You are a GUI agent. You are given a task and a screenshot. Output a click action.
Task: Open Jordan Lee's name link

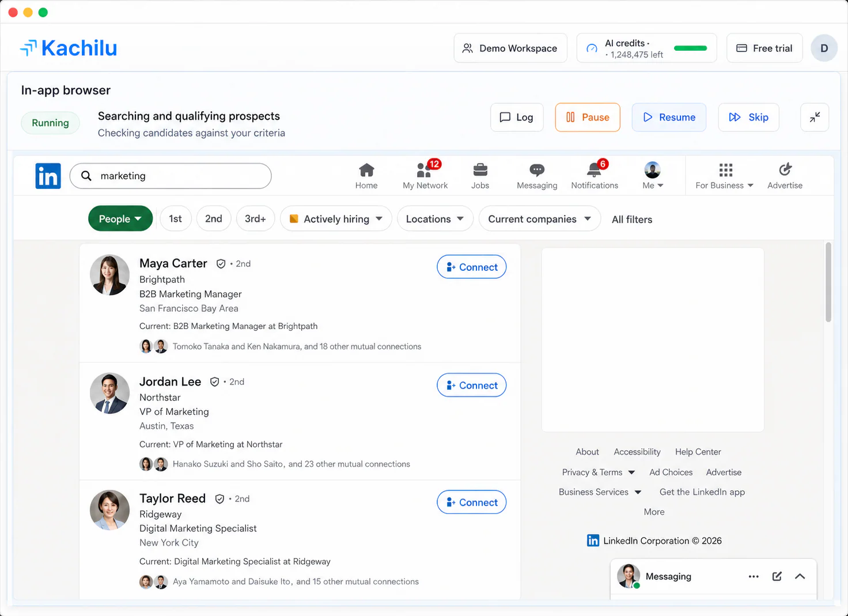coord(170,381)
